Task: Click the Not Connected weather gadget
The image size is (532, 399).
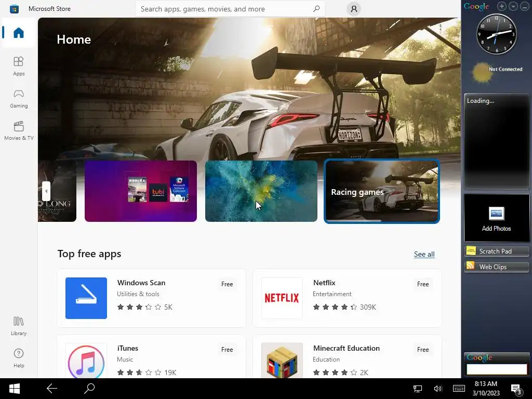Action: coord(497,72)
